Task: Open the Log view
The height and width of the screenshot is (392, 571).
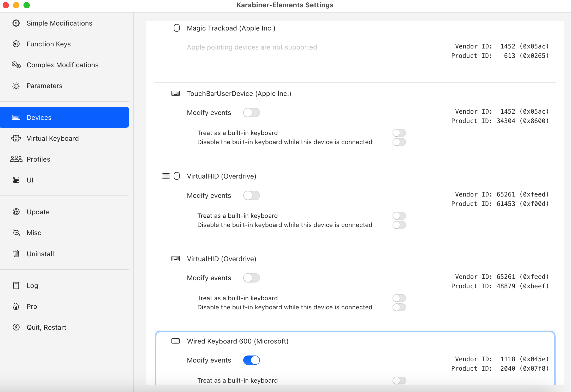Action: point(32,286)
